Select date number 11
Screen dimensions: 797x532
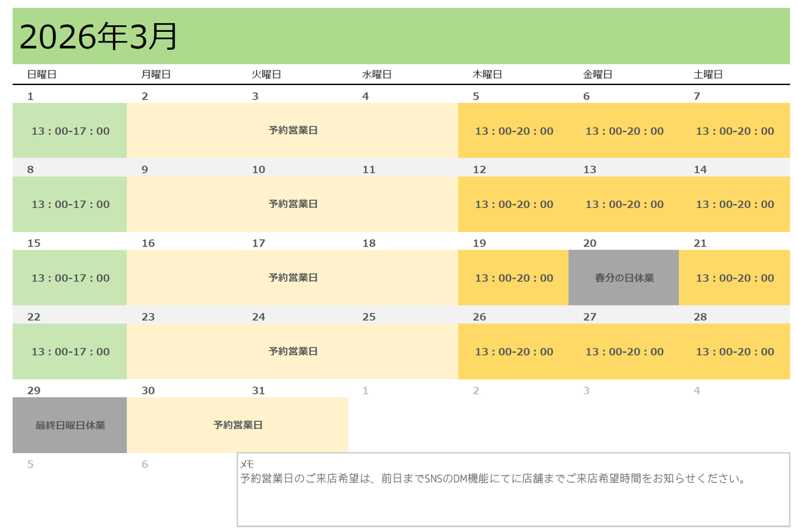click(x=369, y=170)
